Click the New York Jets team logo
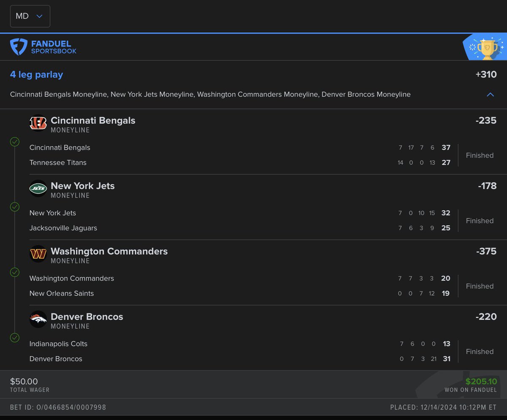 click(x=38, y=188)
